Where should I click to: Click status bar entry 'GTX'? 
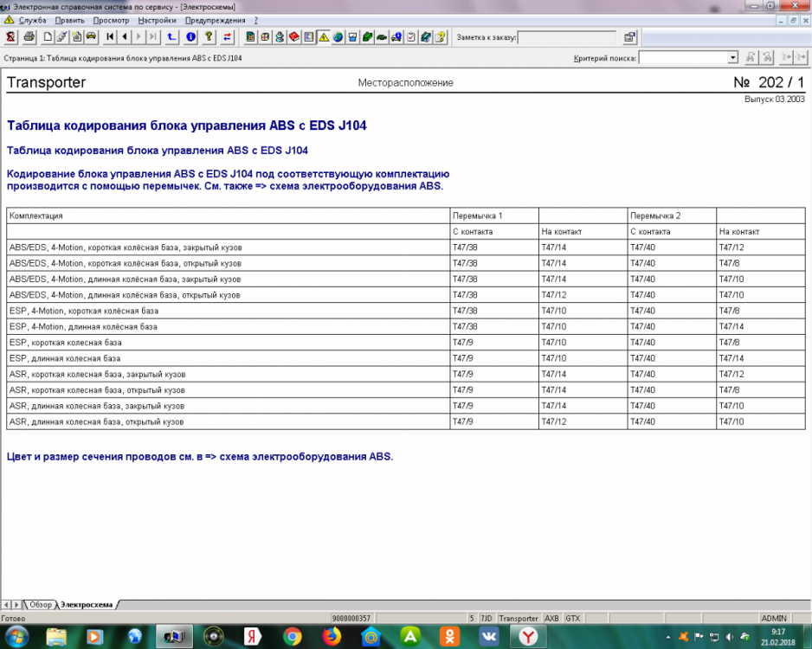click(x=573, y=619)
